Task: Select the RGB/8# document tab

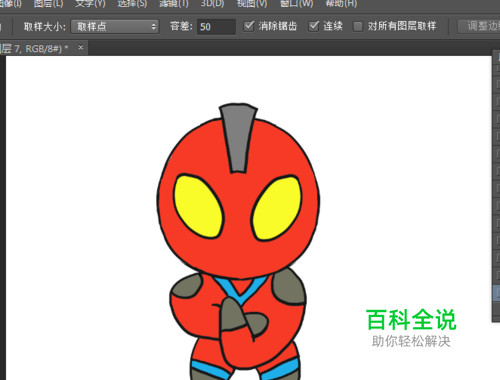Action: 43,48
